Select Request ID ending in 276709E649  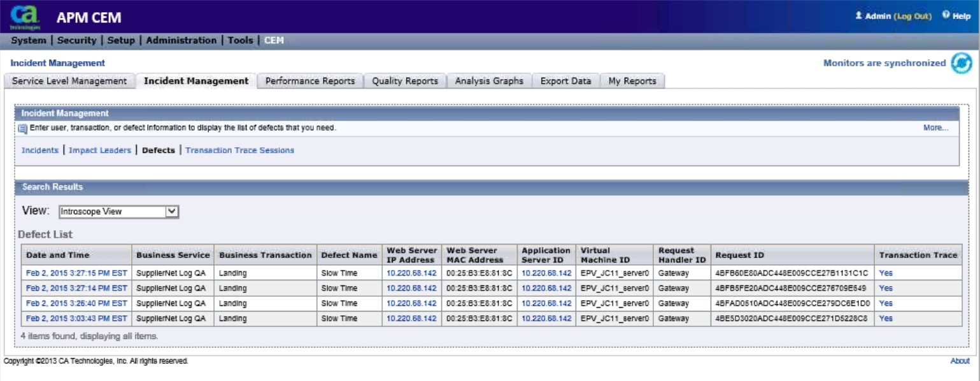pyautogui.click(x=790, y=288)
